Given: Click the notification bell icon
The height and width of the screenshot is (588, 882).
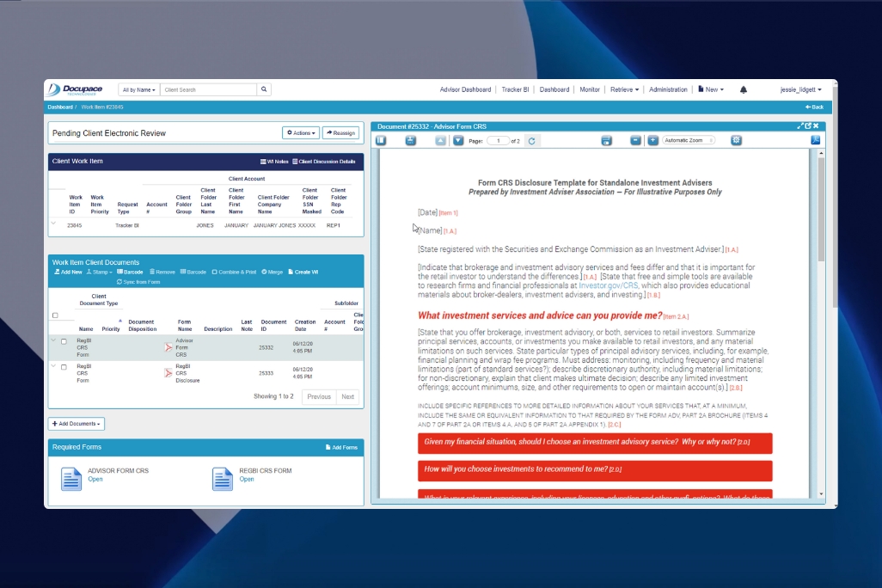Looking at the screenshot, I should point(744,89).
